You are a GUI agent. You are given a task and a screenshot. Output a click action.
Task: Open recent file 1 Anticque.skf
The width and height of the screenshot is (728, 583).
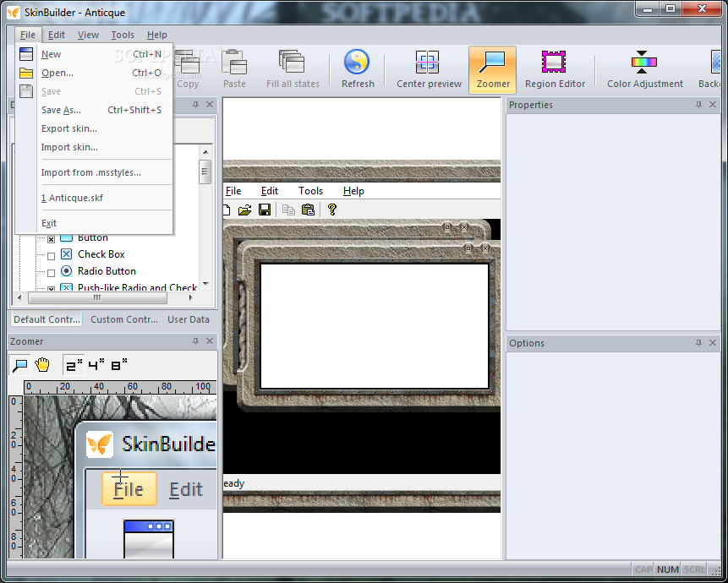click(94, 198)
